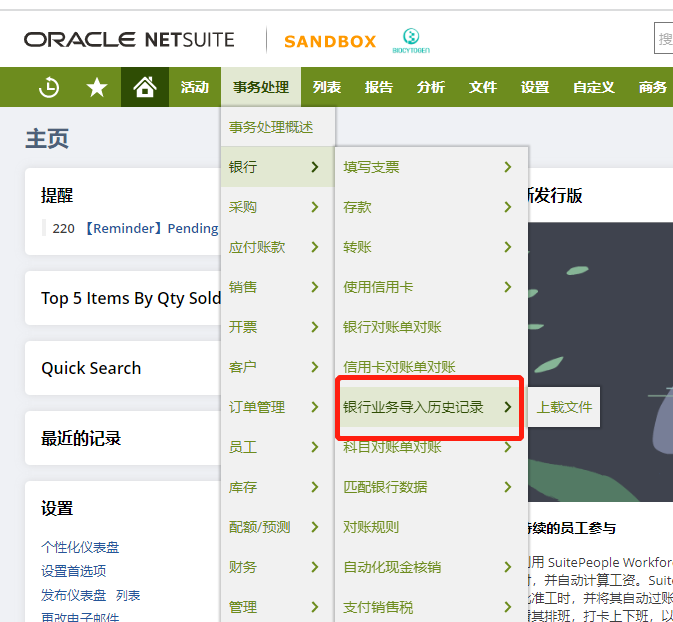Open 自动化现金核销 submenu item
The image size is (673, 622).
(431, 567)
